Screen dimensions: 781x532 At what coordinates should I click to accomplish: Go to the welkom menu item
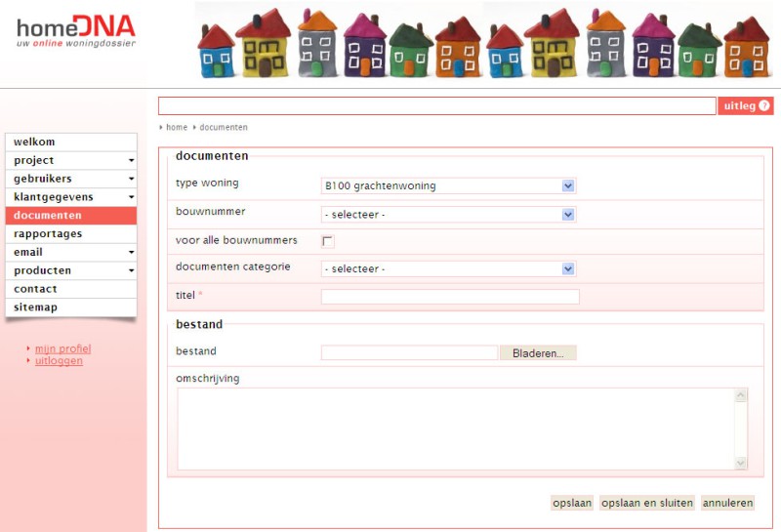tap(70, 142)
